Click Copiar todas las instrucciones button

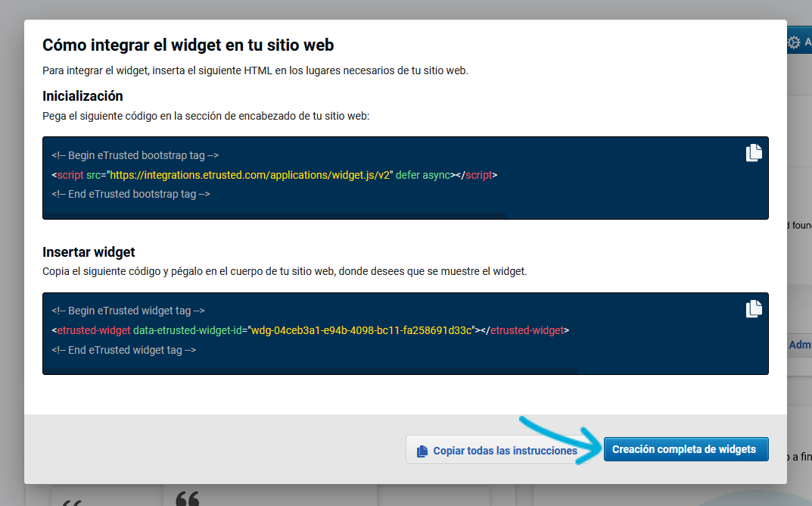tap(497, 450)
